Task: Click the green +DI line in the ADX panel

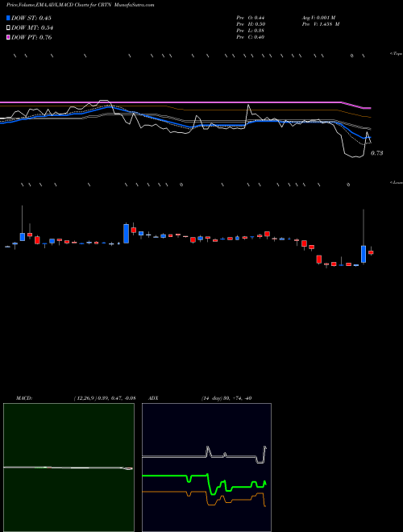Action: click(x=177, y=476)
